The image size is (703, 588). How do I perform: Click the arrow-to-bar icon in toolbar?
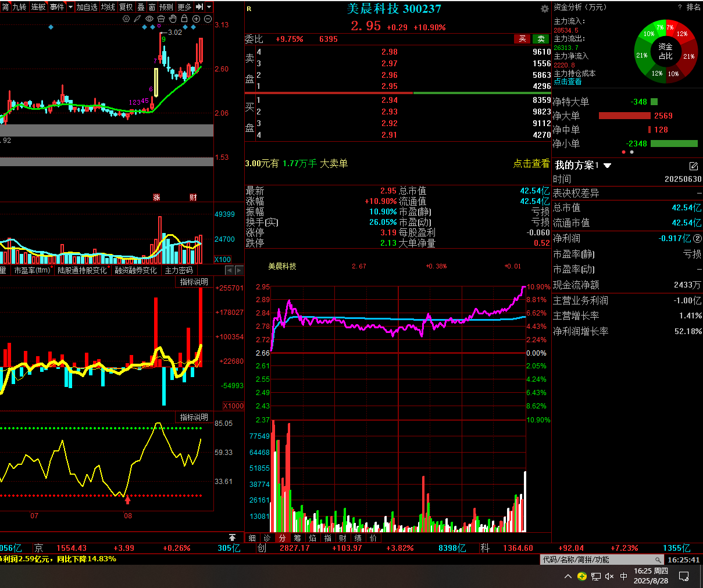pyautogui.click(x=199, y=7)
